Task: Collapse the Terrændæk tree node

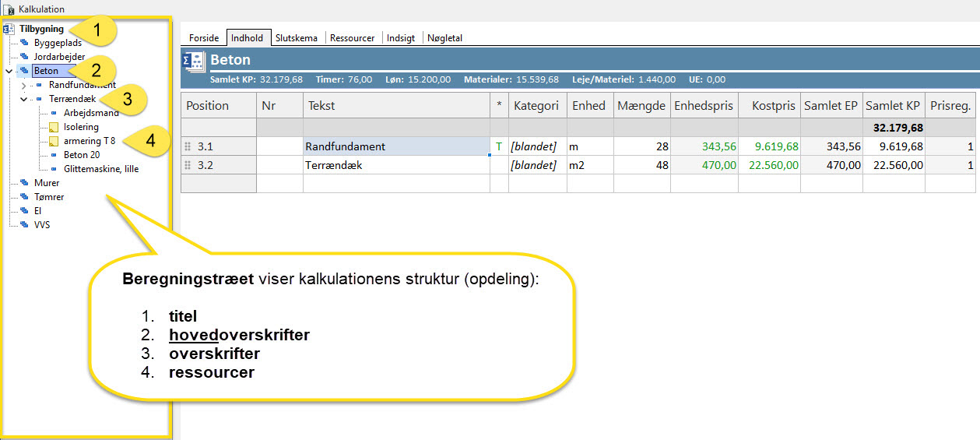Action: pyautogui.click(x=23, y=99)
